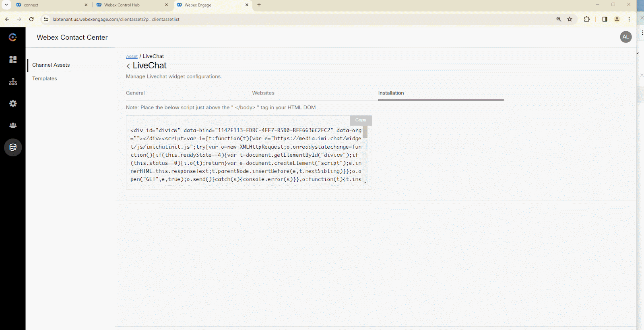Viewport: 644px width, 330px height.
Task: Open the Websites tab
Action: 263,93
